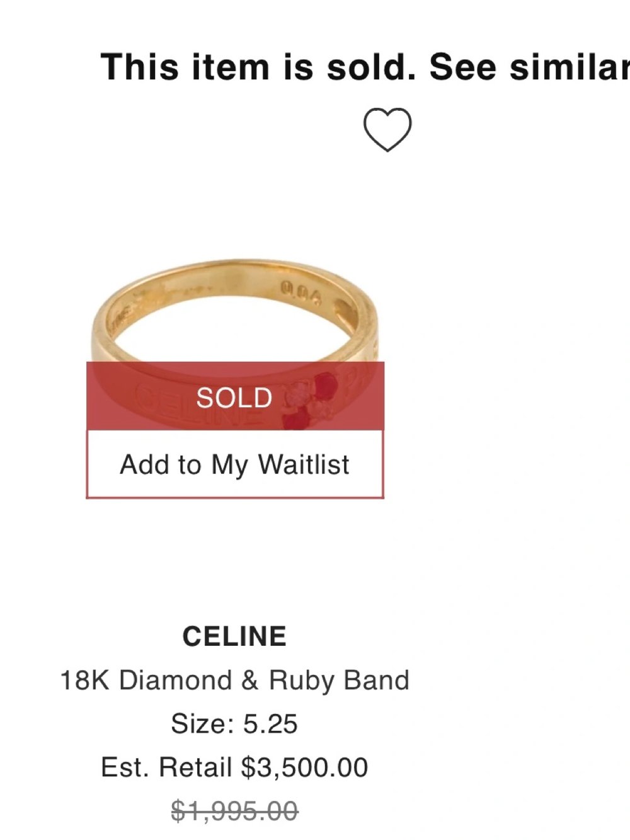Click the upper red ruby stone on the ring
The width and height of the screenshot is (630, 840).
pos(325,384)
